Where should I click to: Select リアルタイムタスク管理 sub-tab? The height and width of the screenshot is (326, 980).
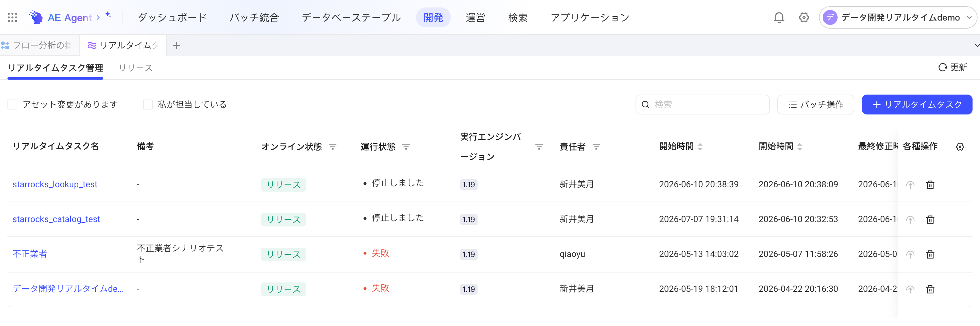(x=55, y=68)
